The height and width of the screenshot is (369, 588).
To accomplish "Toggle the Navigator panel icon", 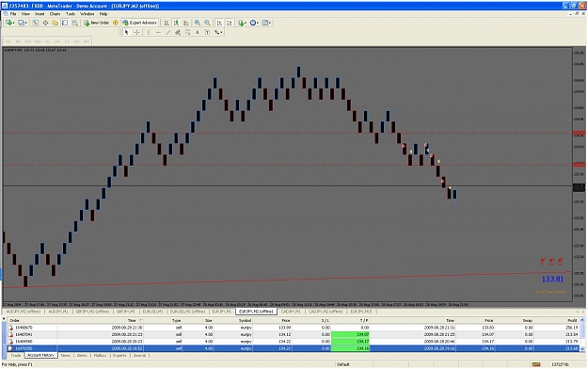I will (x=55, y=23).
